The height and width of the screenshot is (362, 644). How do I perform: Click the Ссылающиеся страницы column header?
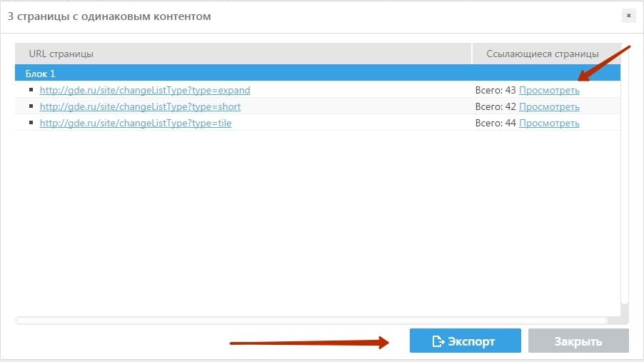pyautogui.click(x=543, y=54)
